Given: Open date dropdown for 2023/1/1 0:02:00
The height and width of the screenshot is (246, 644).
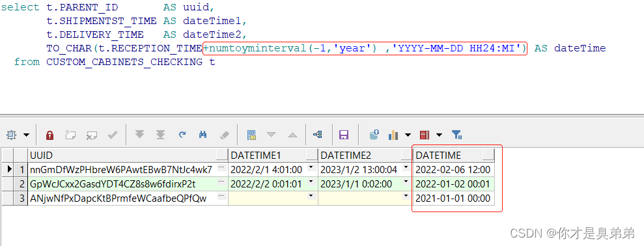Looking at the screenshot, I should point(406,182).
